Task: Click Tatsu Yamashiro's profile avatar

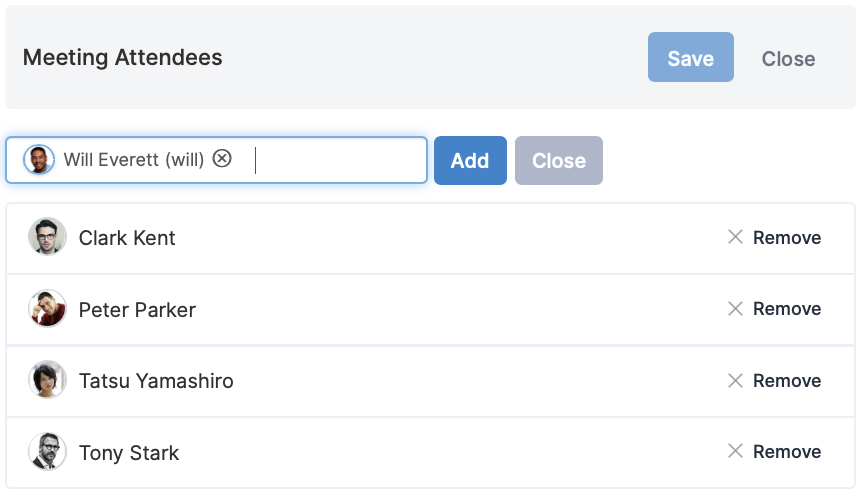Action: click(x=47, y=380)
